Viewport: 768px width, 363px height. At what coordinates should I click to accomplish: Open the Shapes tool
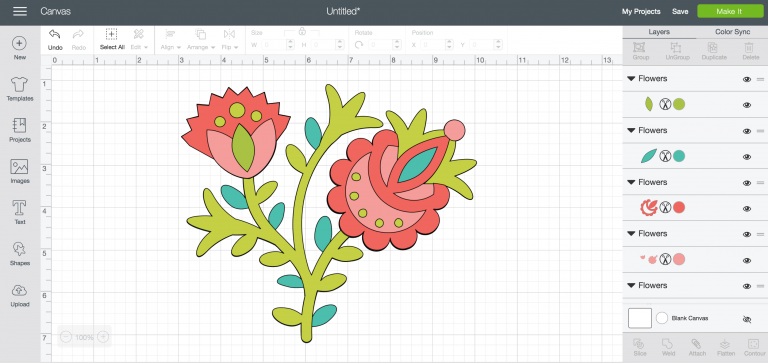tap(20, 249)
